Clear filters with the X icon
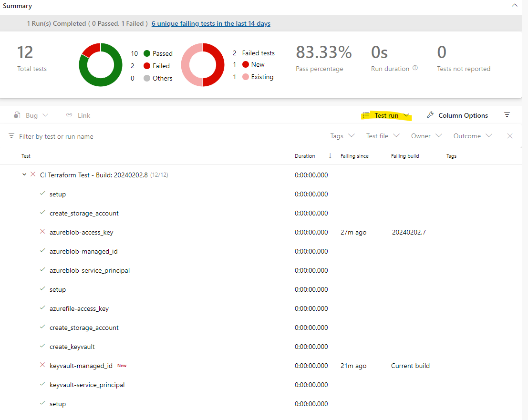The height and width of the screenshot is (420, 528). point(510,136)
